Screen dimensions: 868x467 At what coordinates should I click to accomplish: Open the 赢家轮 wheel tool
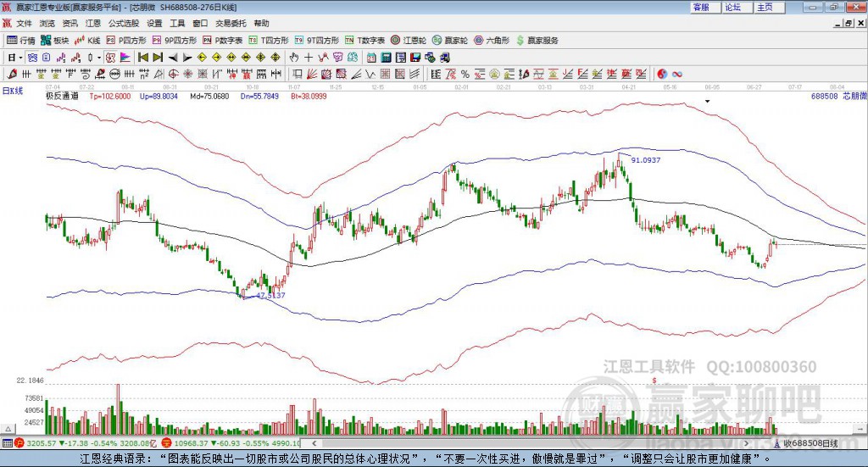[x=450, y=41]
